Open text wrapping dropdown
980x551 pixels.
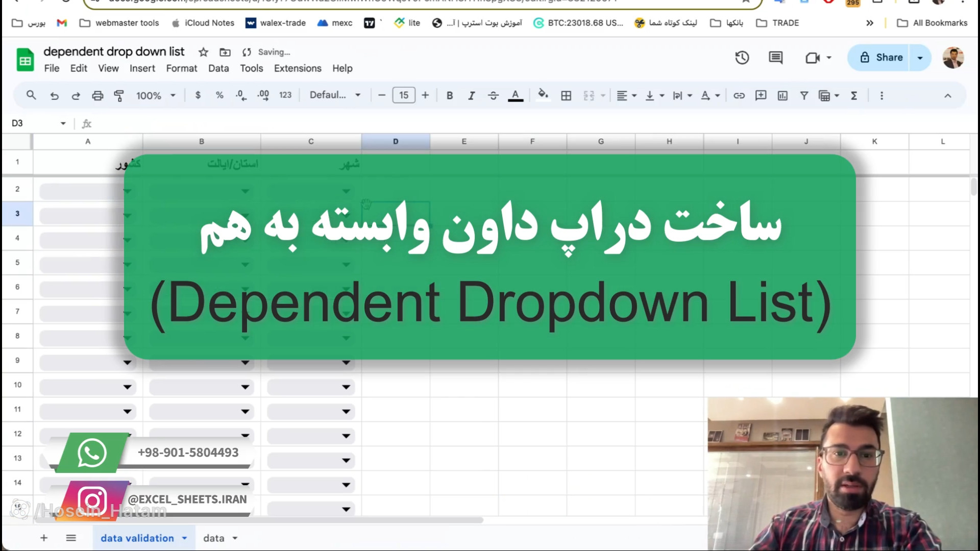click(682, 95)
